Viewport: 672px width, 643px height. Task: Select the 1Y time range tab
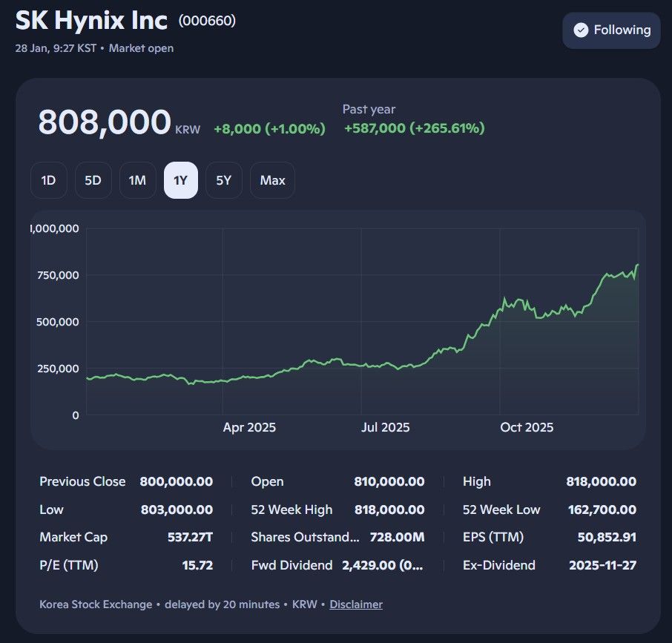[x=181, y=180]
